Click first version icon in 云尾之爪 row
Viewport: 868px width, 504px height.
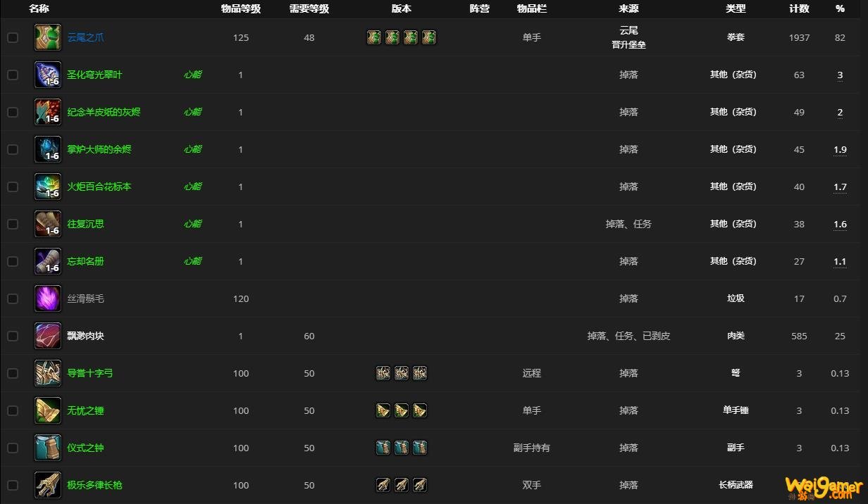374,37
